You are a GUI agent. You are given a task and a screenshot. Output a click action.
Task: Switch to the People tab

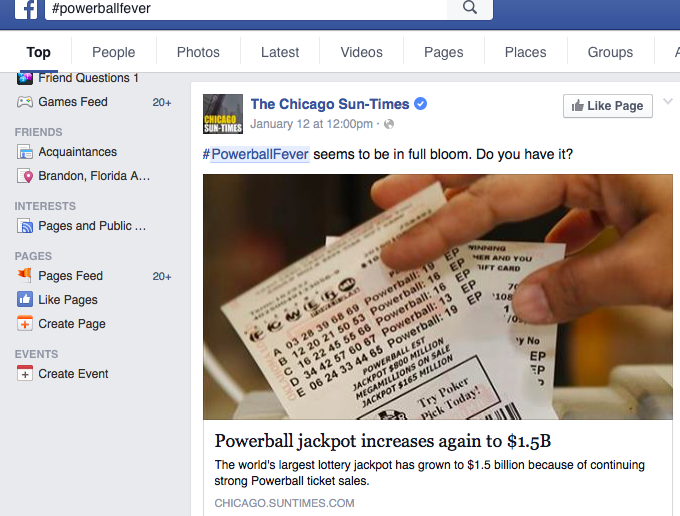click(x=114, y=52)
